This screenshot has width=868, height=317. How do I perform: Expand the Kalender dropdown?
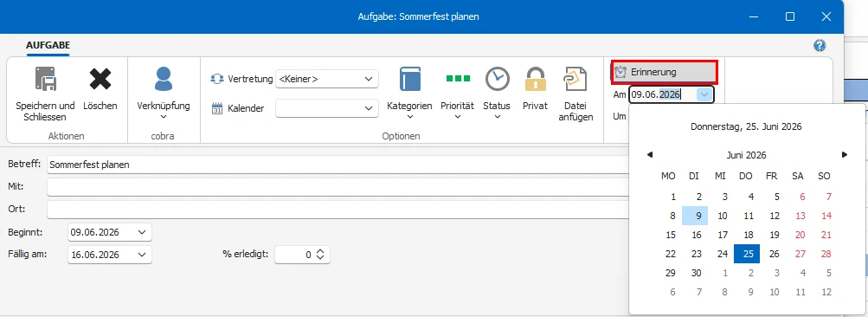(369, 108)
